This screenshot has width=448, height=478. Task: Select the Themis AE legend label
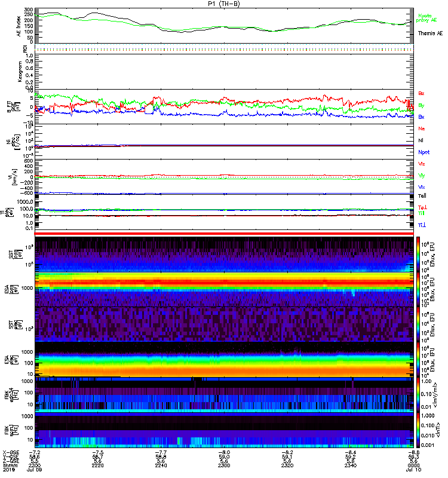pos(430,33)
